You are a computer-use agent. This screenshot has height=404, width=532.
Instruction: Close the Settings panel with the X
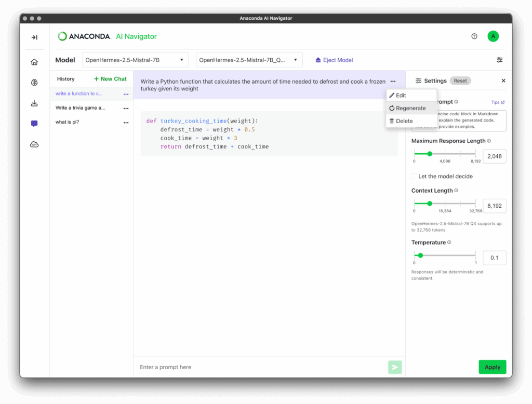(x=503, y=80)
